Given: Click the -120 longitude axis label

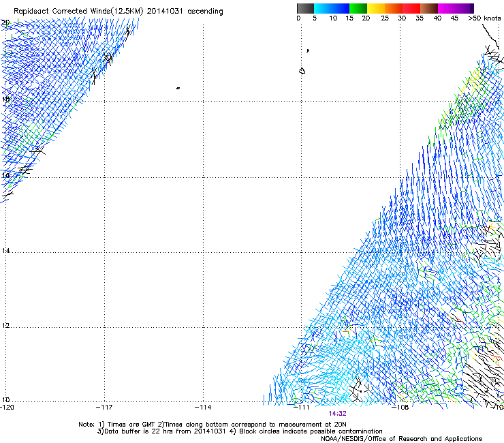Looking at the screenshot, I should tap(7, 408).
